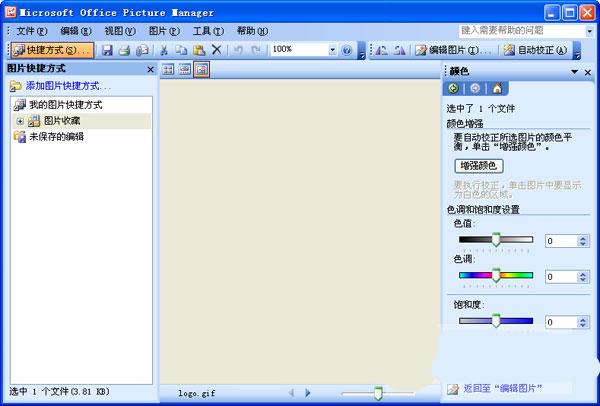Viewport: 600px width, 406px height.
Task: Click the Copy icon in toolbar
Action: (181, 50)
